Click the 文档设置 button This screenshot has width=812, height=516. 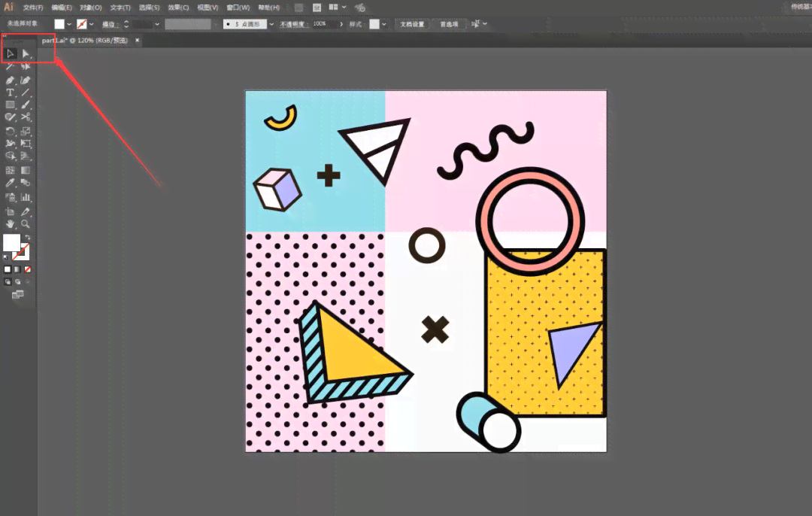point(412,24)
